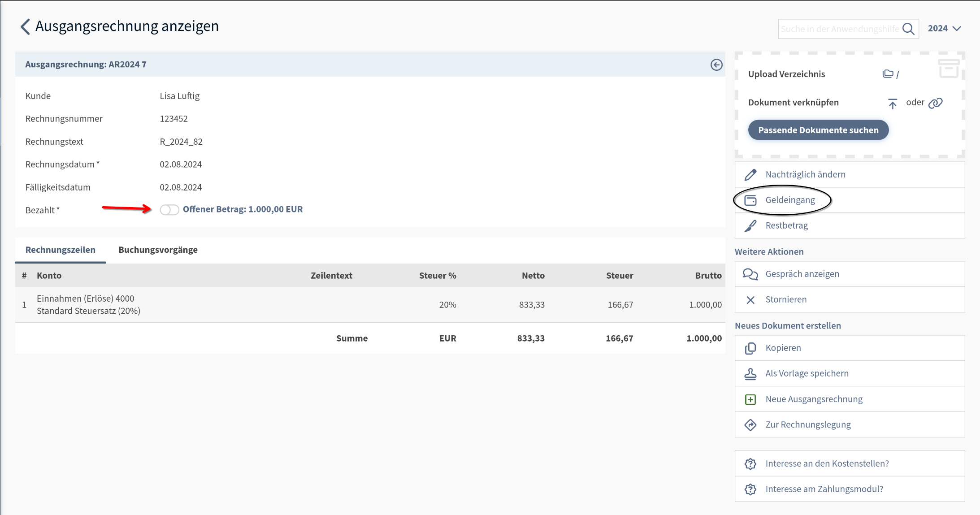Open the upload directory folder icon
The width and height of the screenshot is (980, 515).
[888, 74]
